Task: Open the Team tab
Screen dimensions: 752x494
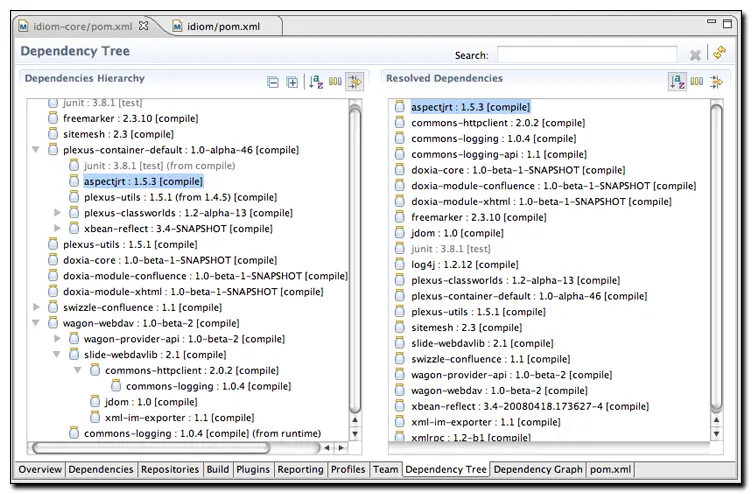Action: pos(386,470)
